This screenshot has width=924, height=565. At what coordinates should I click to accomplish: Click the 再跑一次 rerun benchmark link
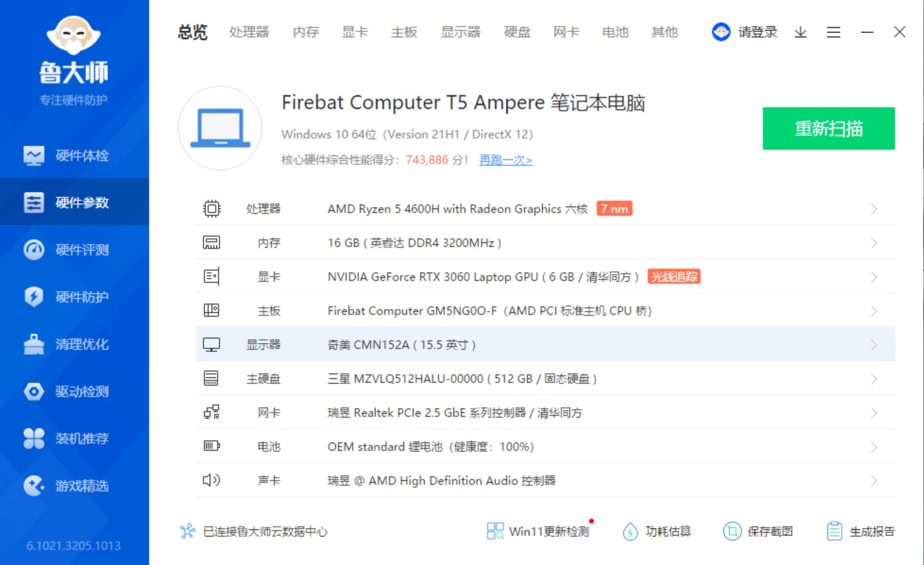(505, 160)
